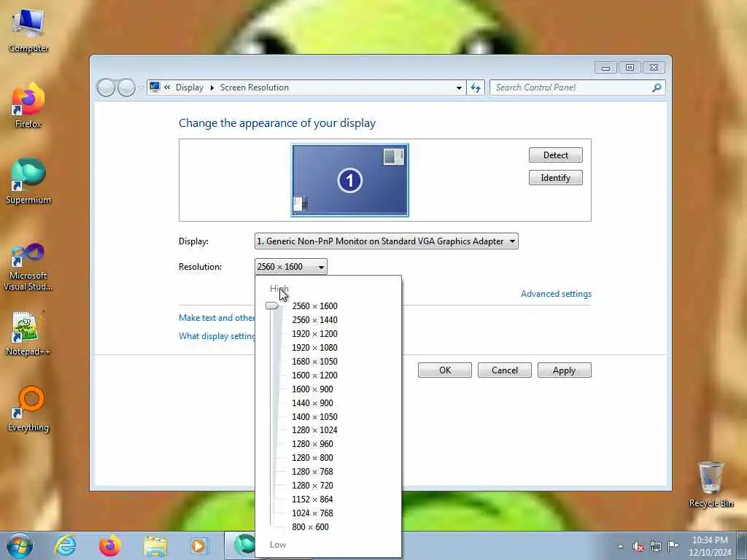Select 1152 × 864 resolution

(x=312, y=499)
